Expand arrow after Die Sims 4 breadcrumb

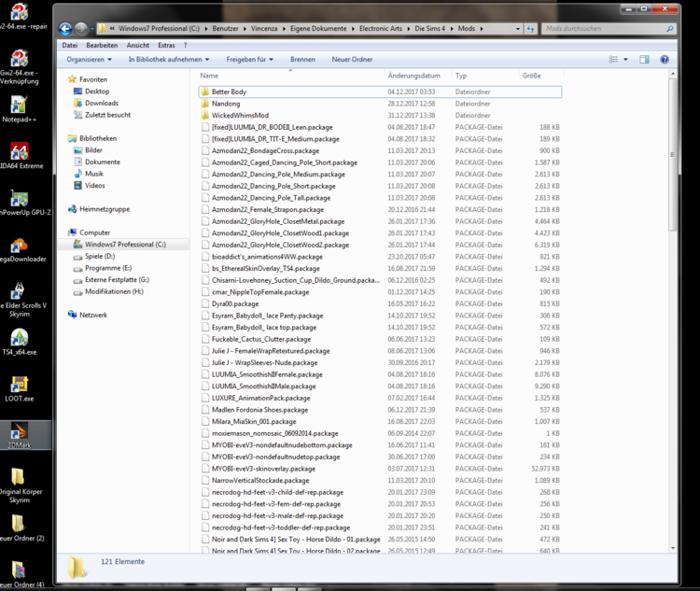coord(452,29)
